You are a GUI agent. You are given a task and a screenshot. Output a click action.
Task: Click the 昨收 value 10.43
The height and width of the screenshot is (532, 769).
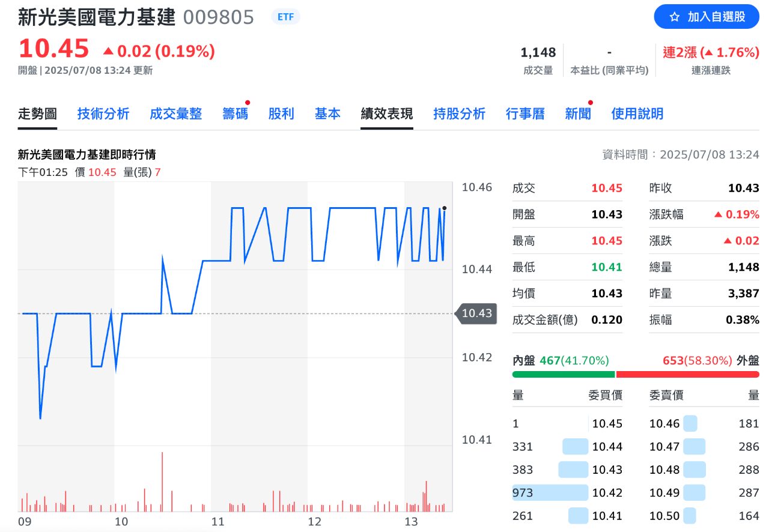[744, 188]
